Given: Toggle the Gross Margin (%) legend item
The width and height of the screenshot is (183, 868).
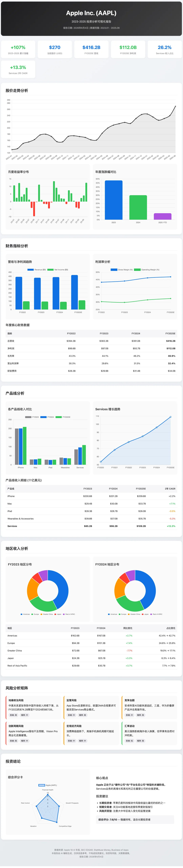Looking at the screenshot, I should (x=122, y=270).
